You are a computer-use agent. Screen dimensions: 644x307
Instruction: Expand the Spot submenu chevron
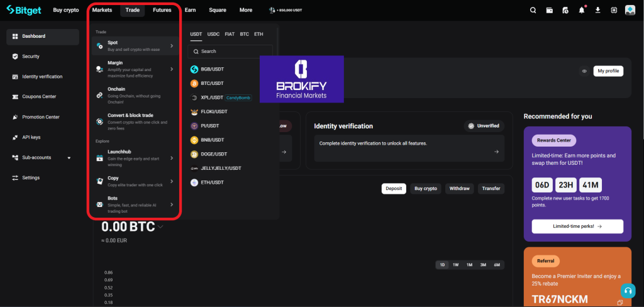click(172, 46)
